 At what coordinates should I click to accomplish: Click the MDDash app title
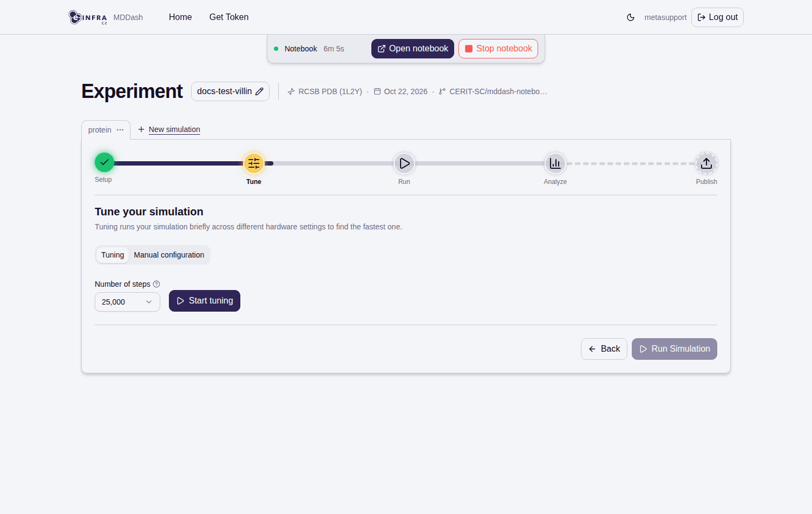click(128, 17)
